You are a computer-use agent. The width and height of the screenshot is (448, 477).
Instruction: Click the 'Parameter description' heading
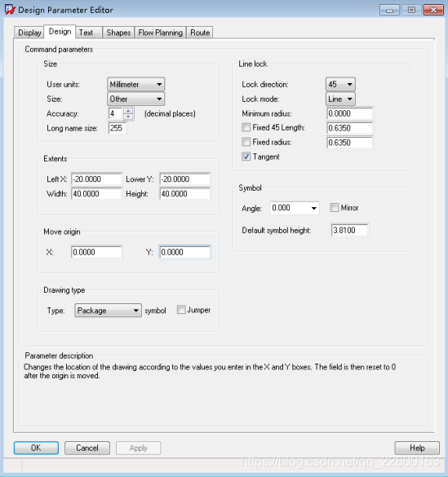click(59, 356)
